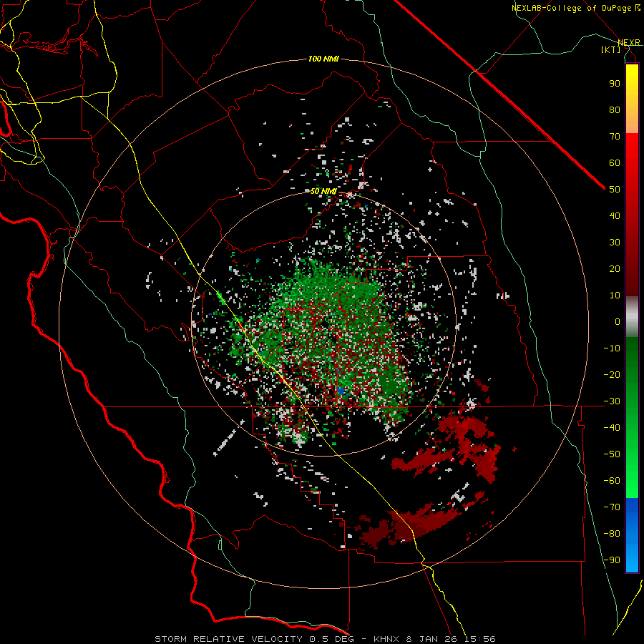Select the -60 value on the velocity scale

[x=612, y=481]
